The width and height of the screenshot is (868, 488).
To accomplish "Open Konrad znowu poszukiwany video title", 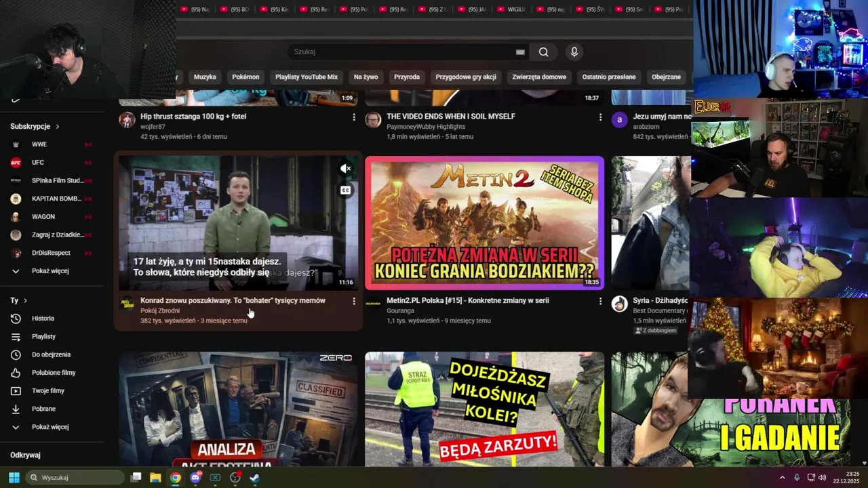I will click(x=233, y=301).
